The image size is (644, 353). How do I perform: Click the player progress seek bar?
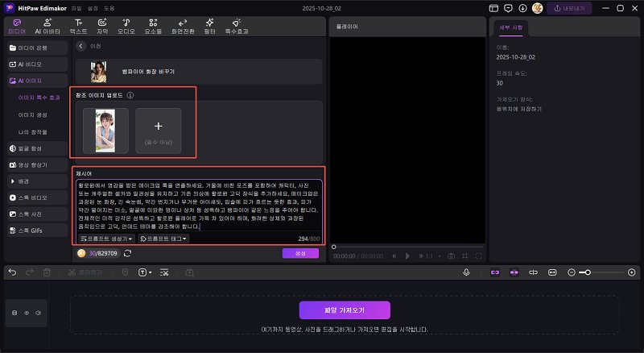pos(407,247)
